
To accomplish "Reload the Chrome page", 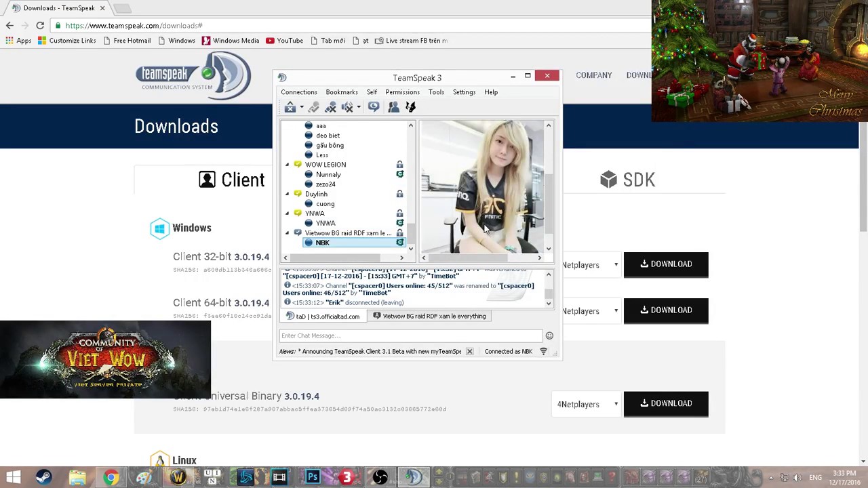I will 40,26.
